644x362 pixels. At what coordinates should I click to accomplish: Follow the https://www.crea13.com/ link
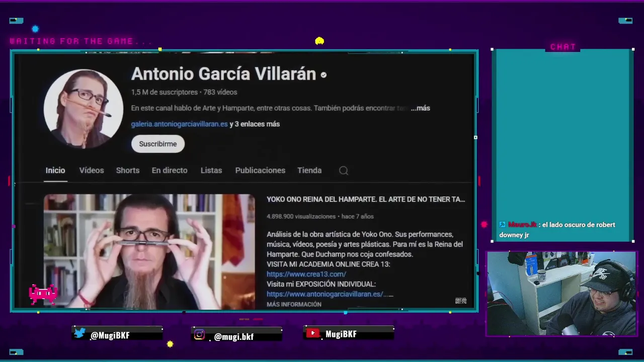(306, 274)
